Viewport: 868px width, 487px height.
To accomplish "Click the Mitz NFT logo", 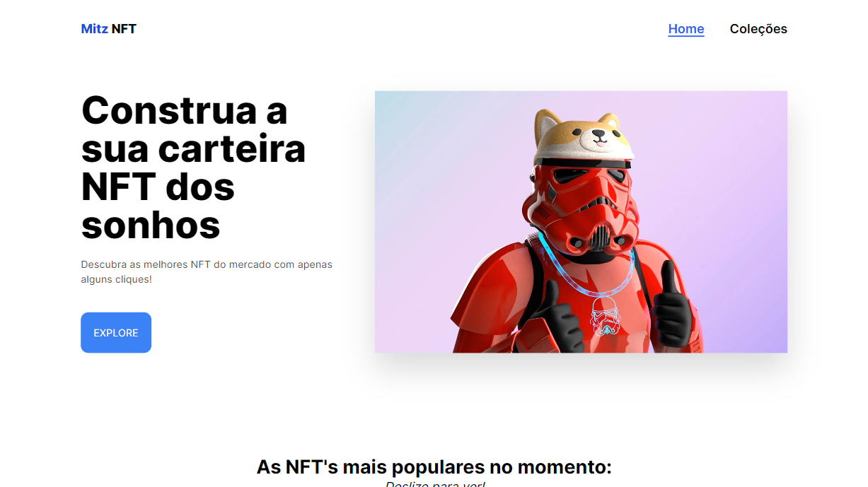I will (108, 29).
